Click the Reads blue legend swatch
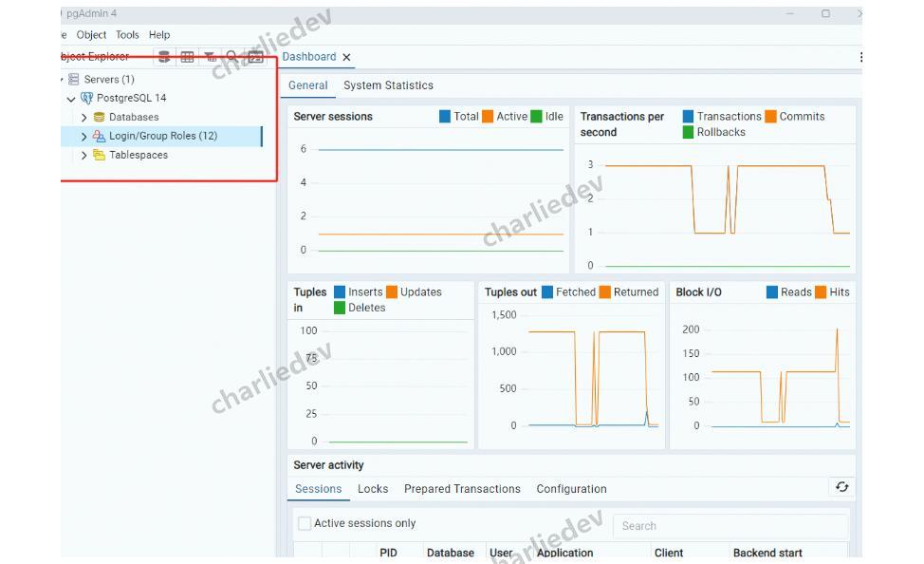The height and width of the screenshot is (564, 924). point(772,292)
